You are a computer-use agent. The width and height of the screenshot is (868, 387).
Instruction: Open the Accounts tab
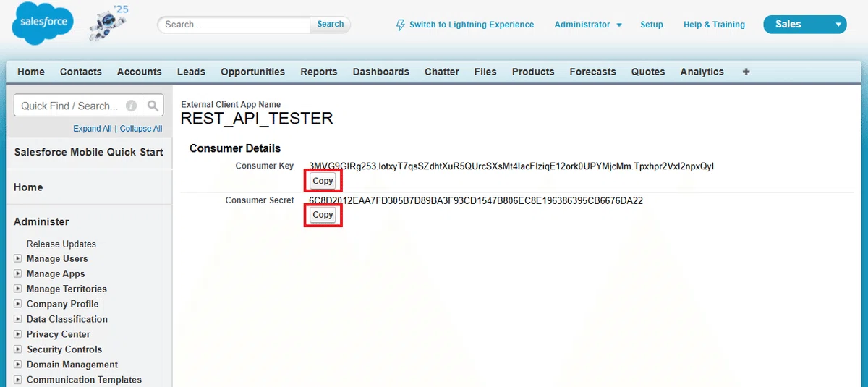point(140,72)
